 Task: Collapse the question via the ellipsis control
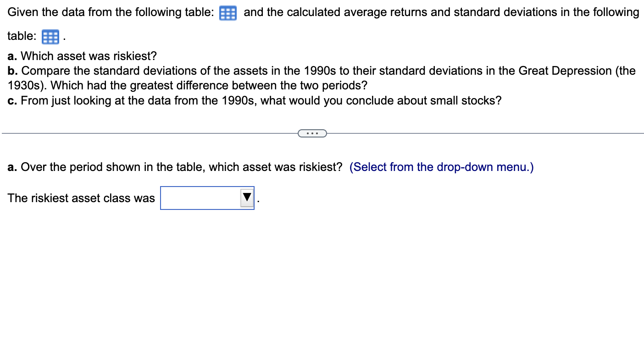(x=313, y=133)
